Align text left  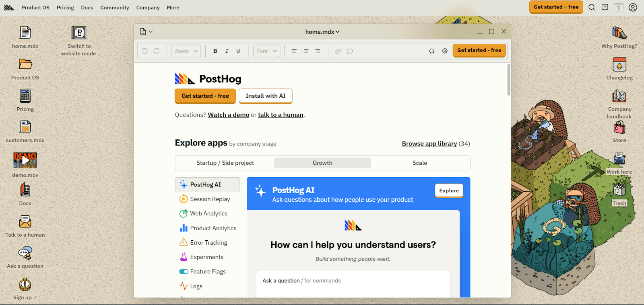coord(294,51)
